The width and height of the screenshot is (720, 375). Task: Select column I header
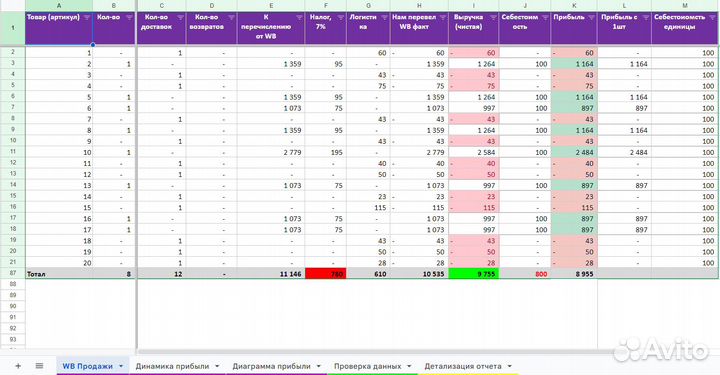pyautogui.click(x=473, y=6)
